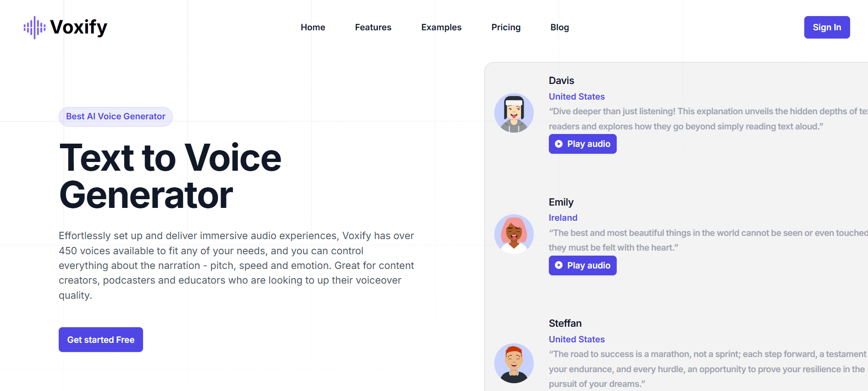Viewport: 868px width, 391px height.
Task: Click Davis quote starting 'Dive deeper'
Action: click(x=708, y=119)
